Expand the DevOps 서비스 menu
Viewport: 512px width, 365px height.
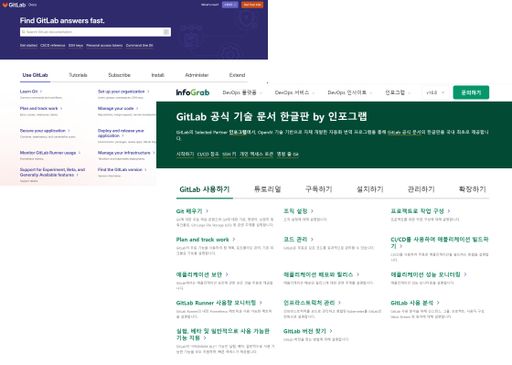click(294, 92)
